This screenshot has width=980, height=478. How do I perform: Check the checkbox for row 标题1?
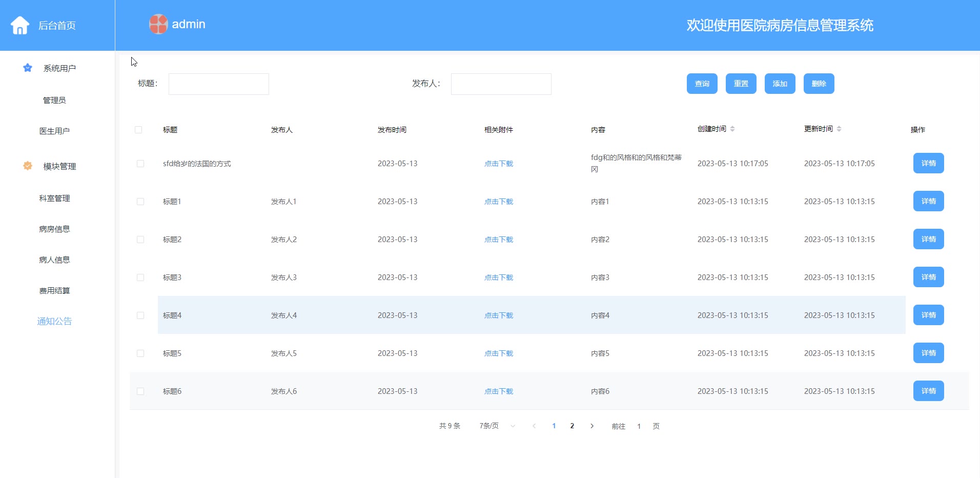(140, 202)
